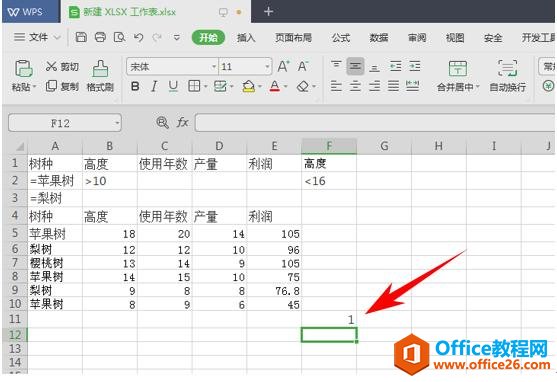
Task: Align text to top of cell
Action: (x=336, y=66)
